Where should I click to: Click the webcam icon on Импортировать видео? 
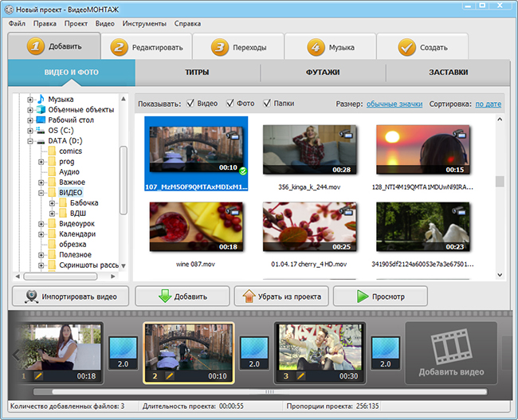pos(32,296)
